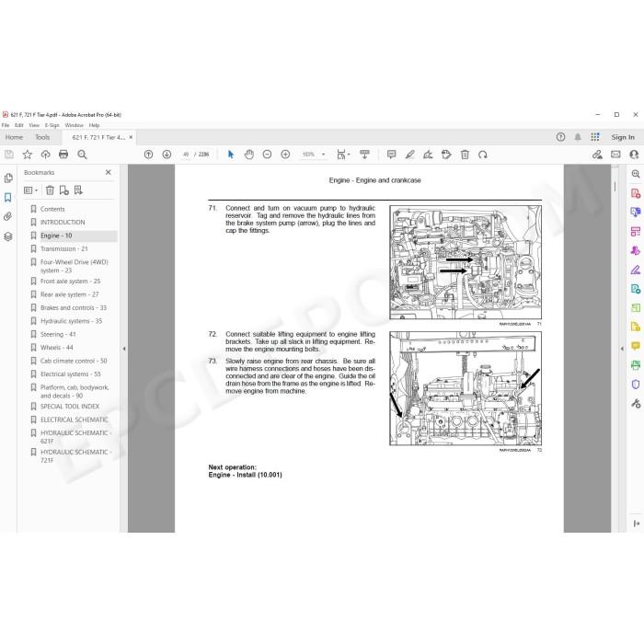Open the page thumbnails panel
The width and height of the screenshot is (644, 644).
(8, 178)
